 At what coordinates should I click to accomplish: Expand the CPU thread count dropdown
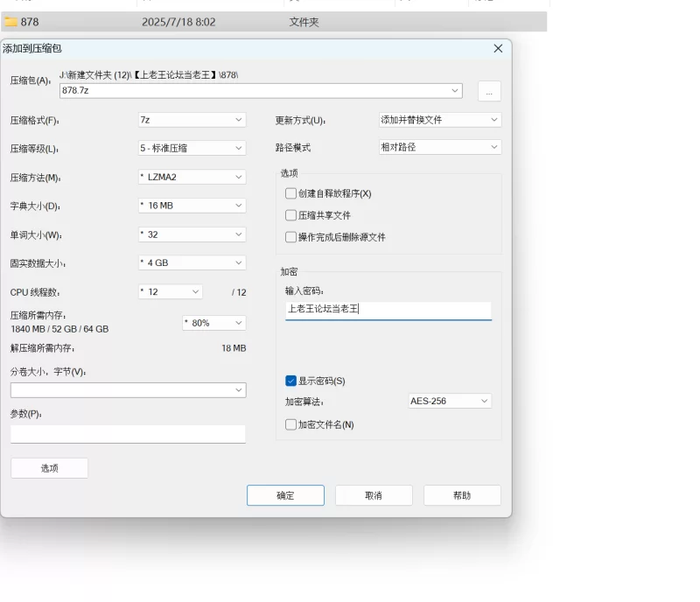click(170, 291)
